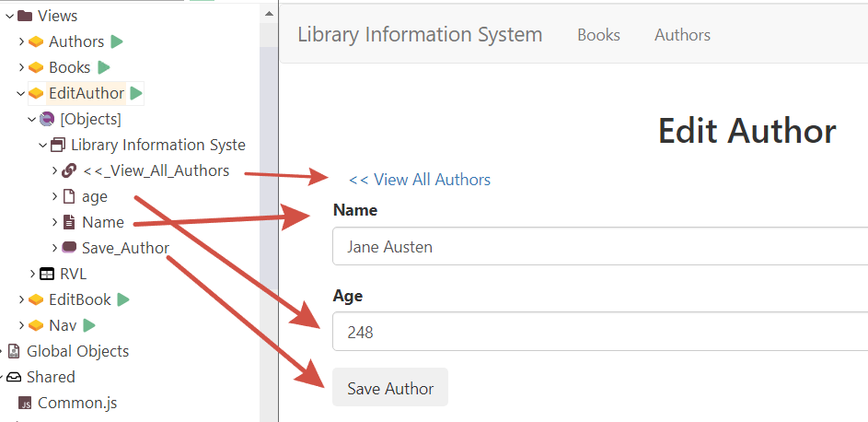Screen dimensions: 868x422
Task: Select the Save_Author tree row
Action: tap(126, 248)
